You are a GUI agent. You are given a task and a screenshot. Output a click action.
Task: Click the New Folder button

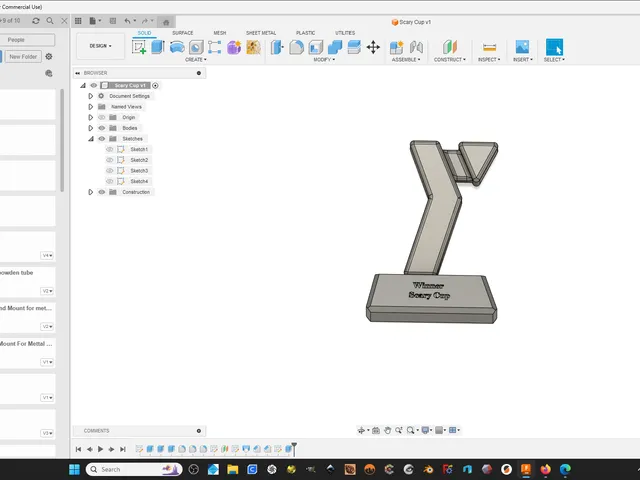[23, 57]
